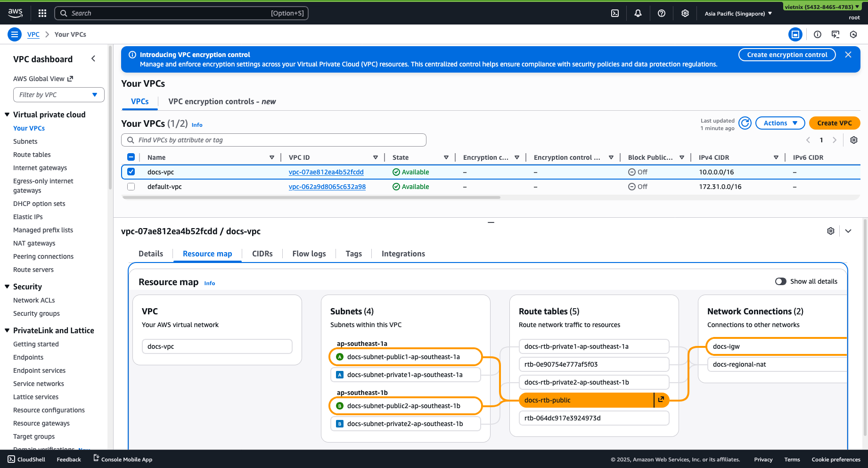The height and width of the screenshot is (468, 868).
Task: Switch to the VPC encryption controls tab
Action: pos(221,101)
